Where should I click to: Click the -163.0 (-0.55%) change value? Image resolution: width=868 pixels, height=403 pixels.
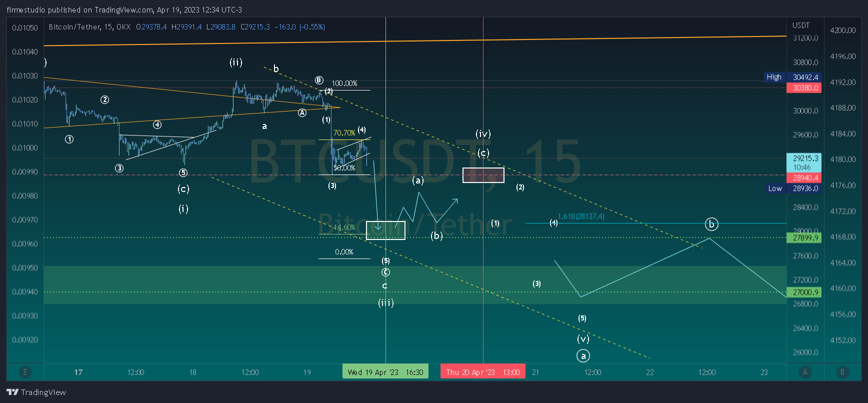click(300, 27)
